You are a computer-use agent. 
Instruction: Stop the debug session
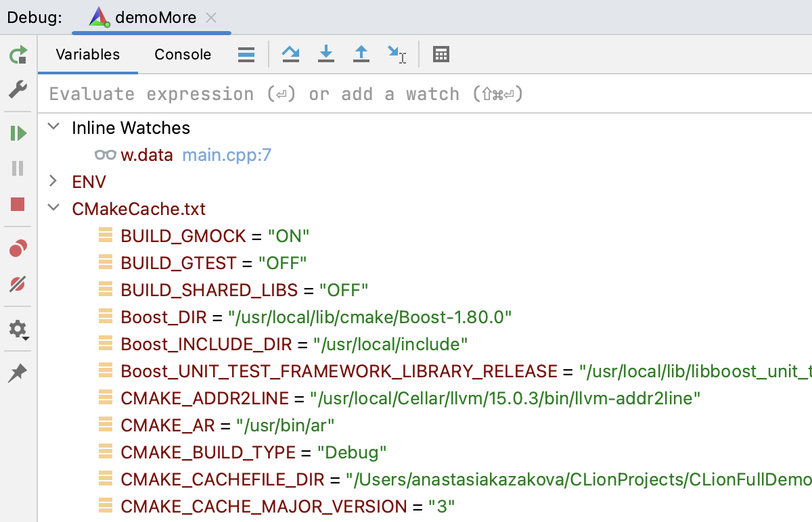[x=18, y=204]
